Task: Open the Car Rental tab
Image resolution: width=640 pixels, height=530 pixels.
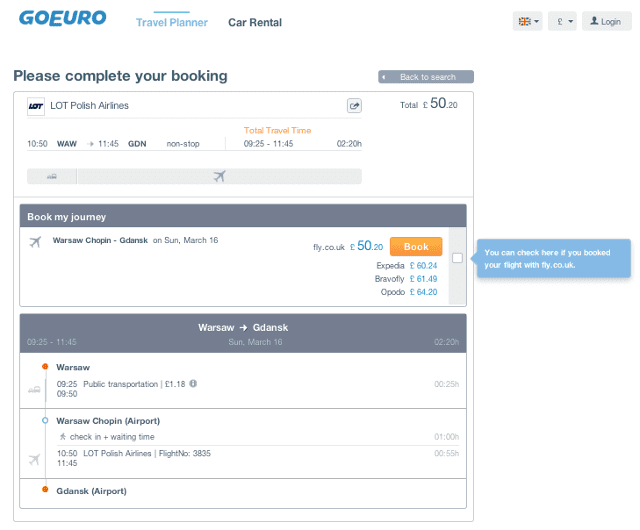Action: pyautogui.click(x=255, y=22)
